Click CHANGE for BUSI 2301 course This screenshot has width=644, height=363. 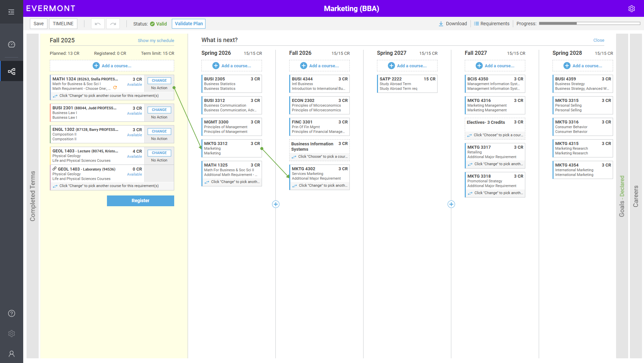(159, 110)
